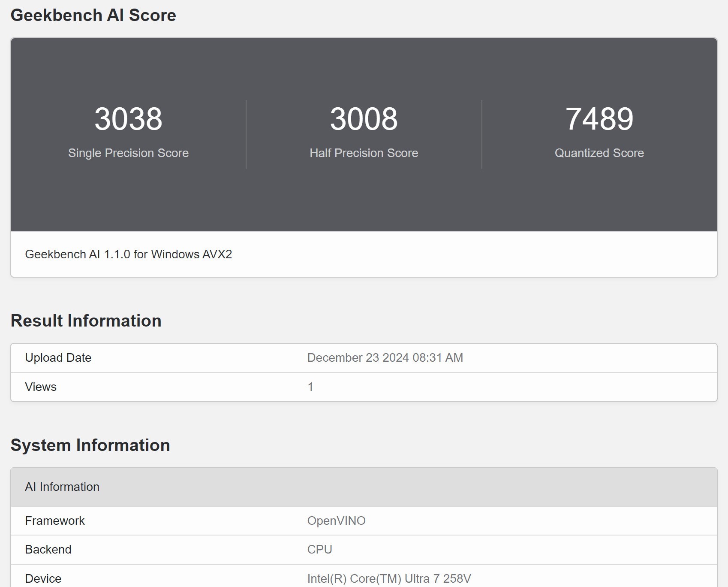Select the Result Information heading
Image resolution: width=728 pixels, height=587 pixels.
click(x=86, y=320)
